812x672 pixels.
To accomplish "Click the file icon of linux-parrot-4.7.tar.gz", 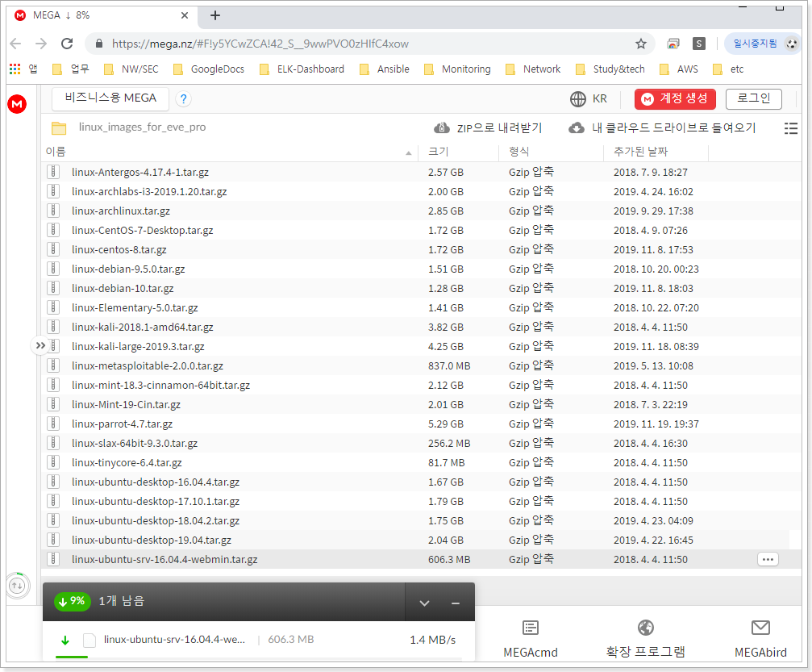I will point(53,424).
